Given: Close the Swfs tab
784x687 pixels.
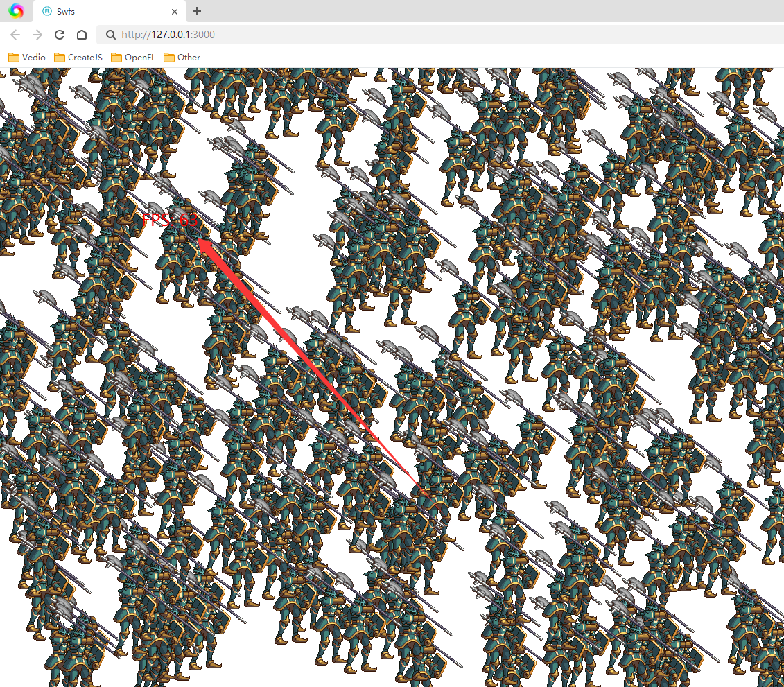Looking at the screenshot, I should click(175, 12).
